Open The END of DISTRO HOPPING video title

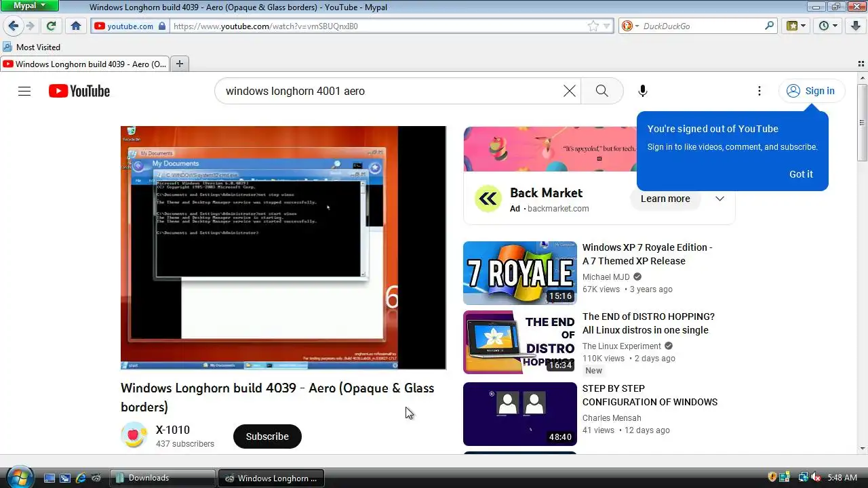point(648,323)
